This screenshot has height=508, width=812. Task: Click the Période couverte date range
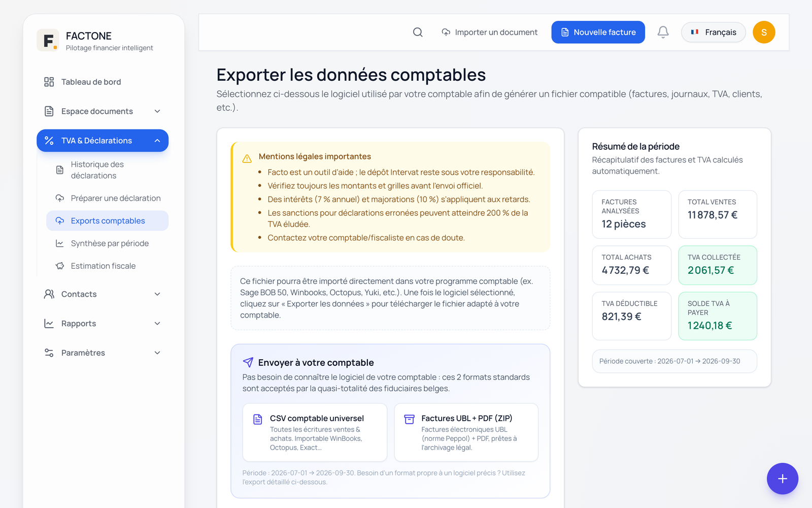click(x=674, y=361)
